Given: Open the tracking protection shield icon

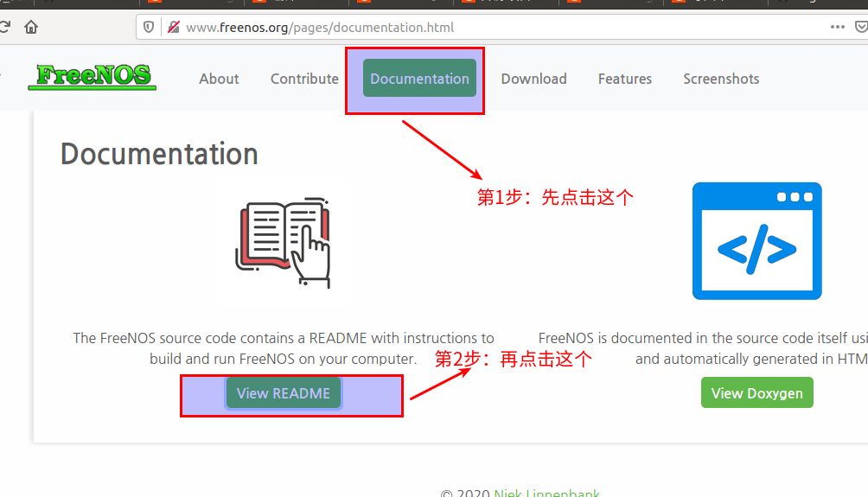Looking at the screenshot, I should 149,27.
